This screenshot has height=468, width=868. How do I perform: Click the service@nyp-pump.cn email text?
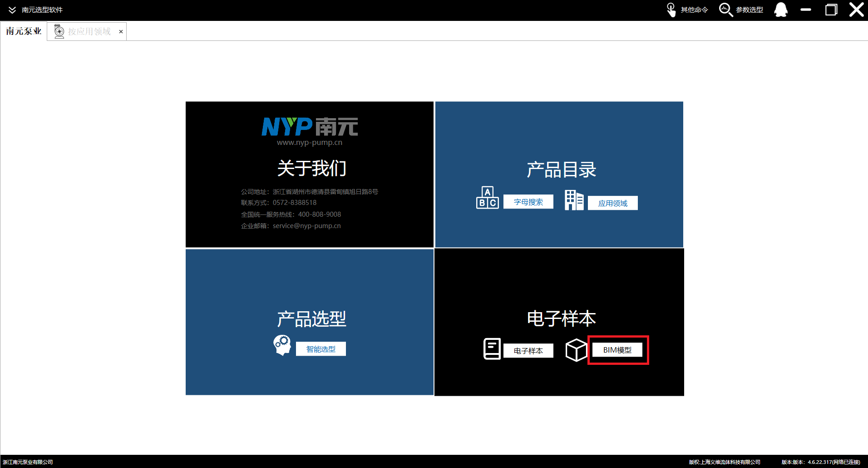pyautogui.click(x=306, y=226)
